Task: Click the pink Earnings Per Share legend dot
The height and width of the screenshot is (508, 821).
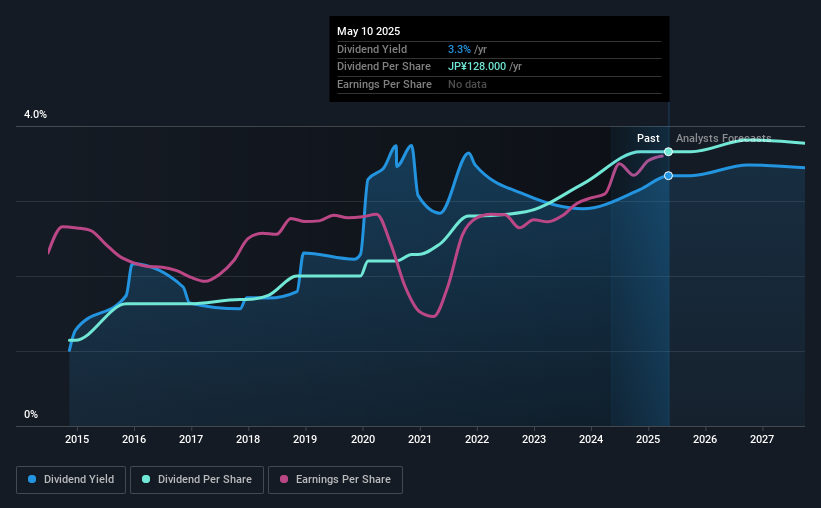Action: [284, 479]
